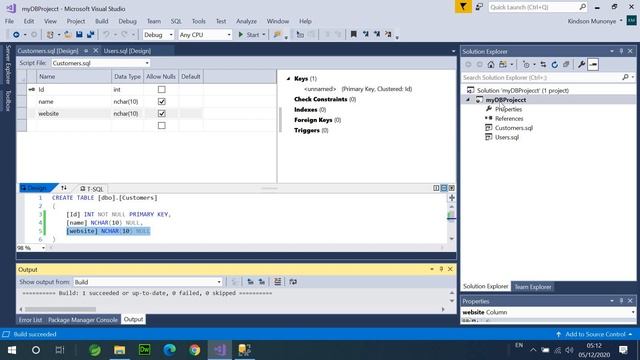
Task: Open Dreamweaver from the taskbar
Action: point(144,350)
